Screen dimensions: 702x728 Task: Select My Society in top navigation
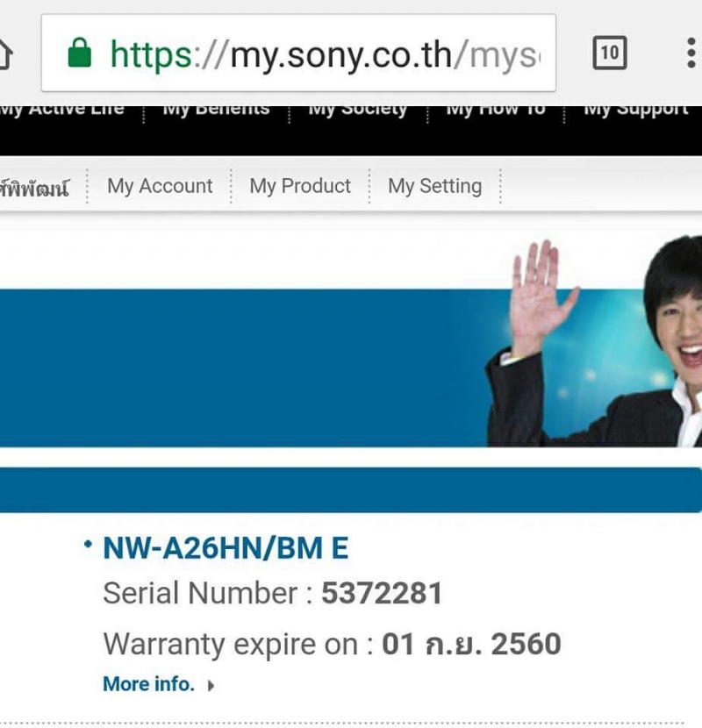pyautogui.click(x=357, y=111)
